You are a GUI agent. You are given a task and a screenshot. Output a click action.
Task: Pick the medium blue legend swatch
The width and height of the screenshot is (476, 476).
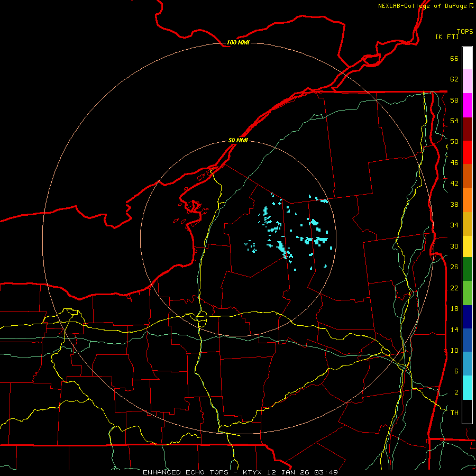tap(467, 340)
